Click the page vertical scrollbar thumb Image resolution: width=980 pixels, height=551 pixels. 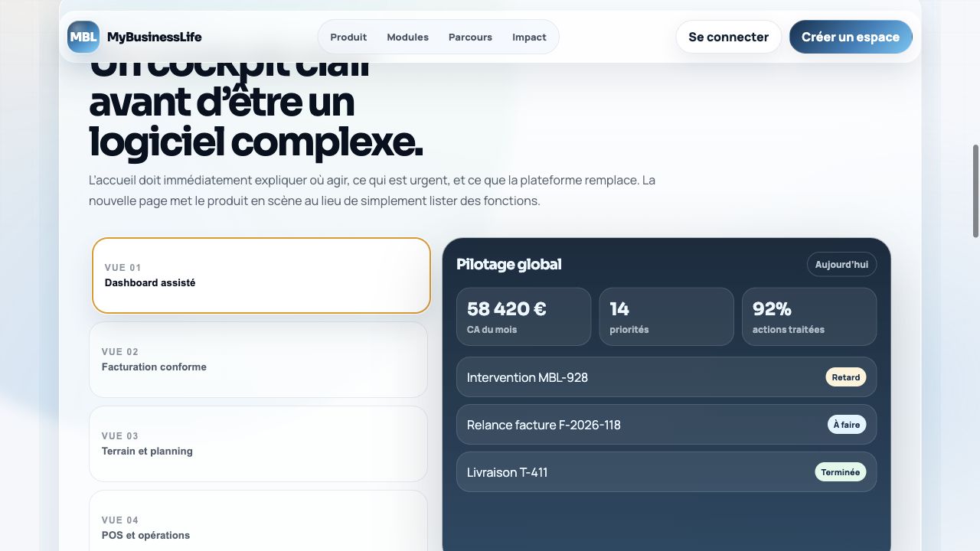975,191
